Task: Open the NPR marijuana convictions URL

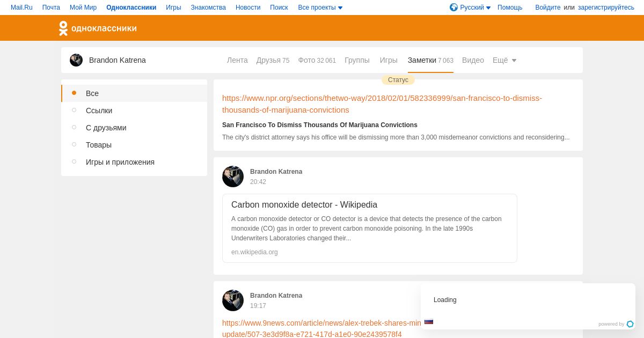Action: [382, 104]
